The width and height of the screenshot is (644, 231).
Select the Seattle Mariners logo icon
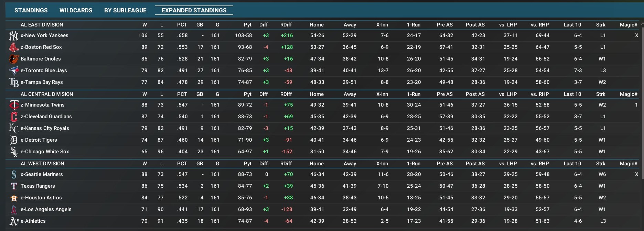tap(13, 175)
